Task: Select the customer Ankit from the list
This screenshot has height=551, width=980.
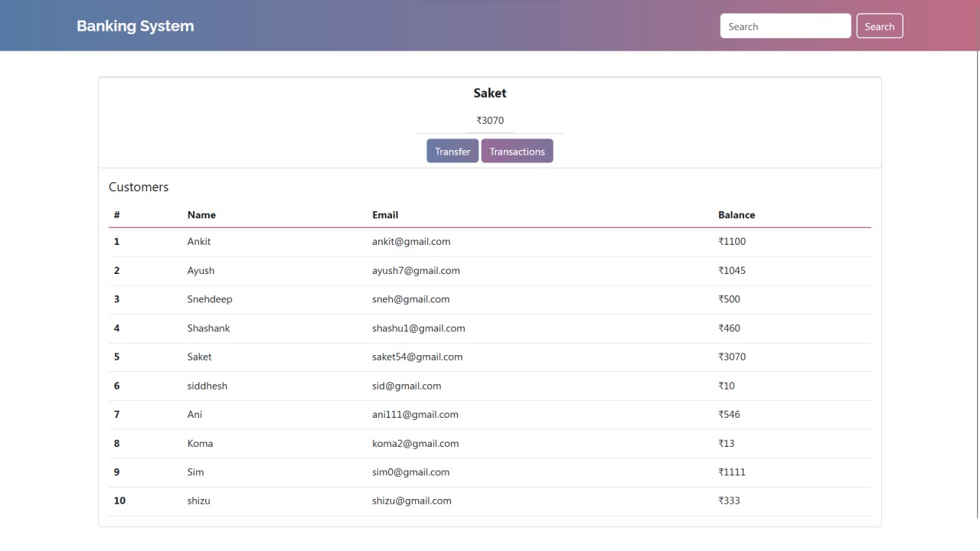Action: click(199, 241)
